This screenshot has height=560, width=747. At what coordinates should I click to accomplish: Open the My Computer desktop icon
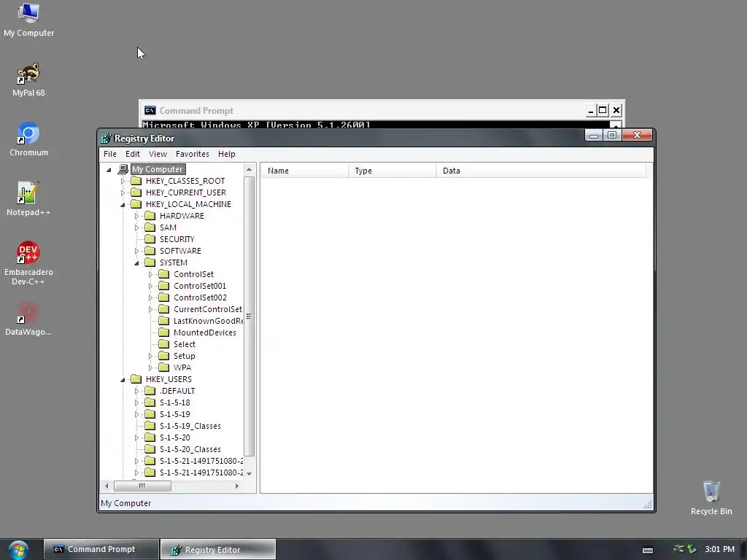[x=28, y=20]
